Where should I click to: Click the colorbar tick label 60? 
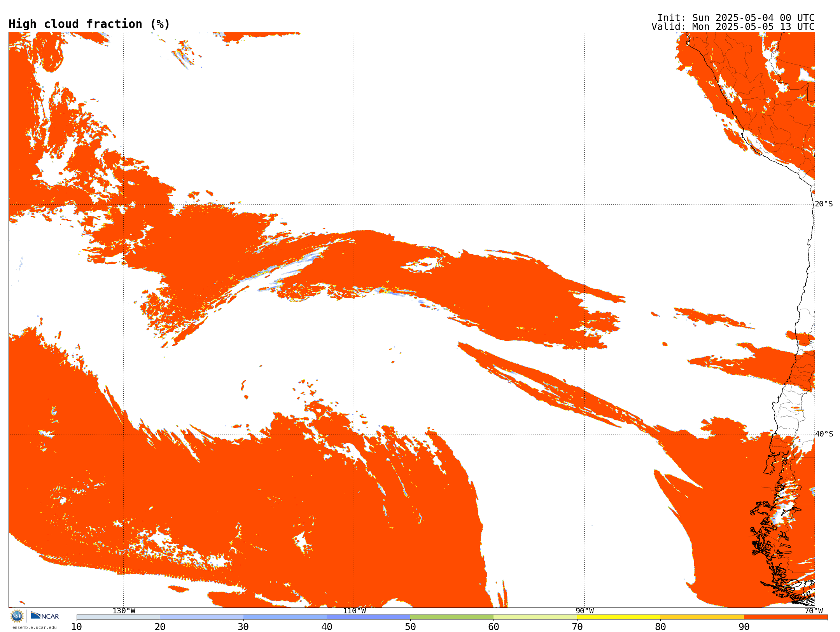tap(493, 627)
